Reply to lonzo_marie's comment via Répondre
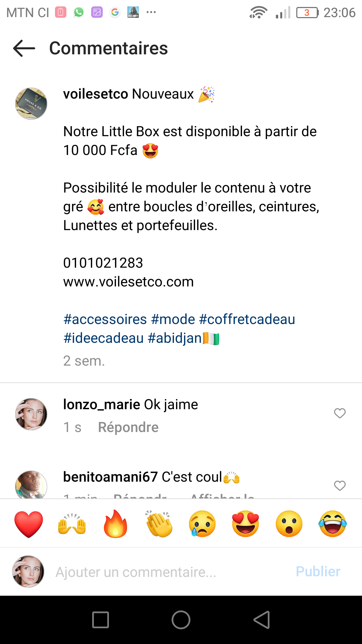The image size is (362, 644). coord(128,427)
